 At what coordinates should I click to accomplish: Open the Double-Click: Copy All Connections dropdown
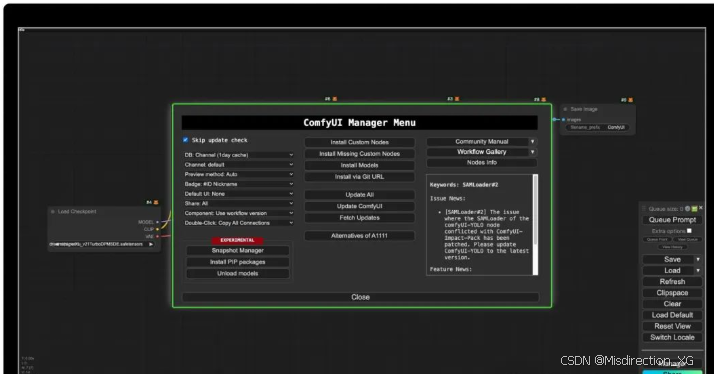tap(239, 223)
